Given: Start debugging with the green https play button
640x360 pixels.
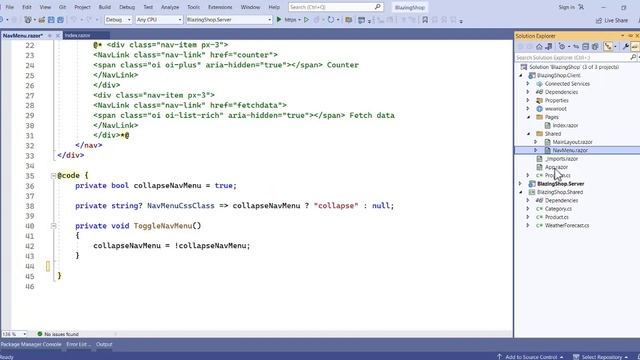Looking at the screenshot, I should (279, 19).
